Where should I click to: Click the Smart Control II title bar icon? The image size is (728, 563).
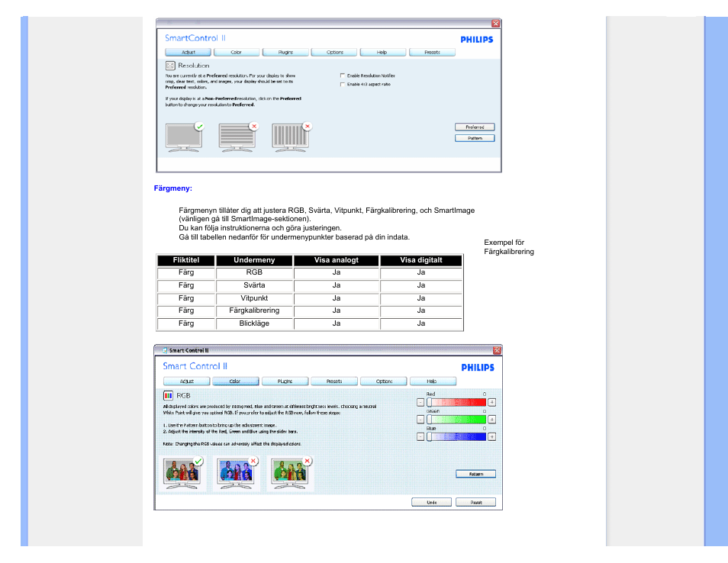click(x=164, y=350)
